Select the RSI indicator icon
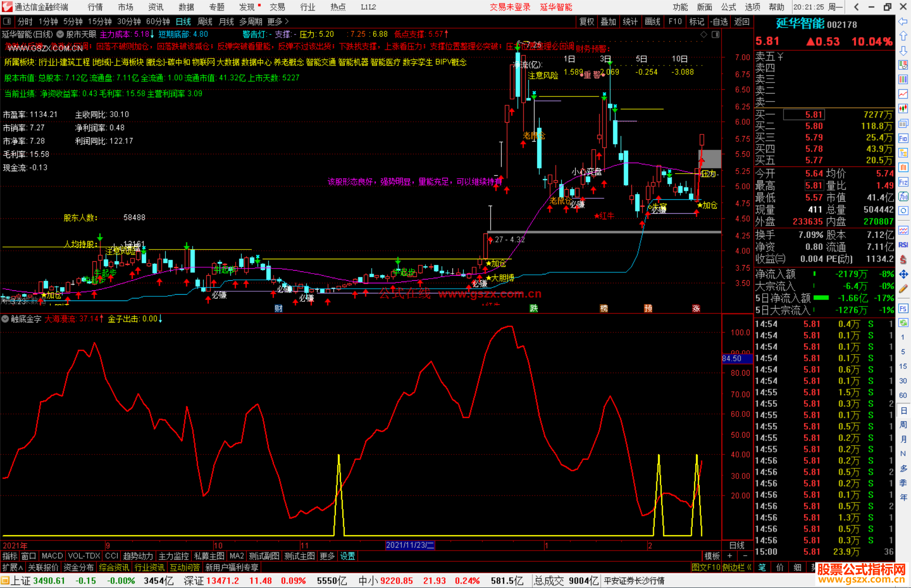911x588 pixels. [x=903, y=245]
